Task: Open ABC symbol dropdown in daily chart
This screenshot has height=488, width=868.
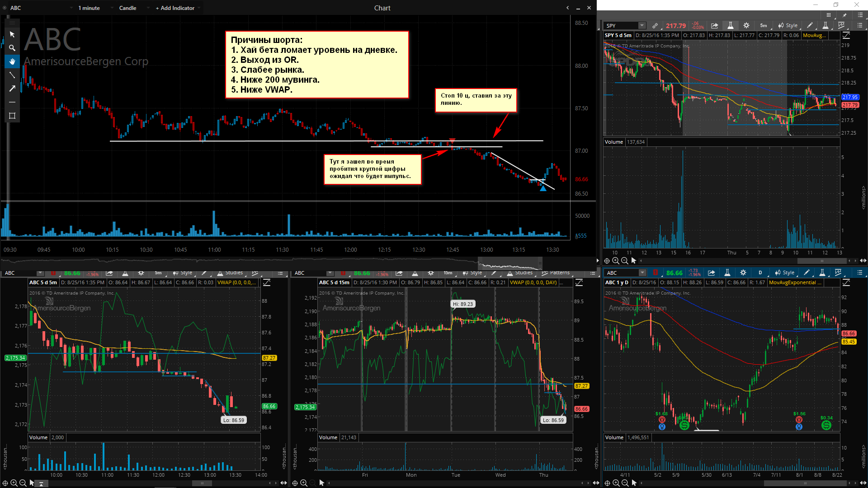Action: click(x=642, y=272)
